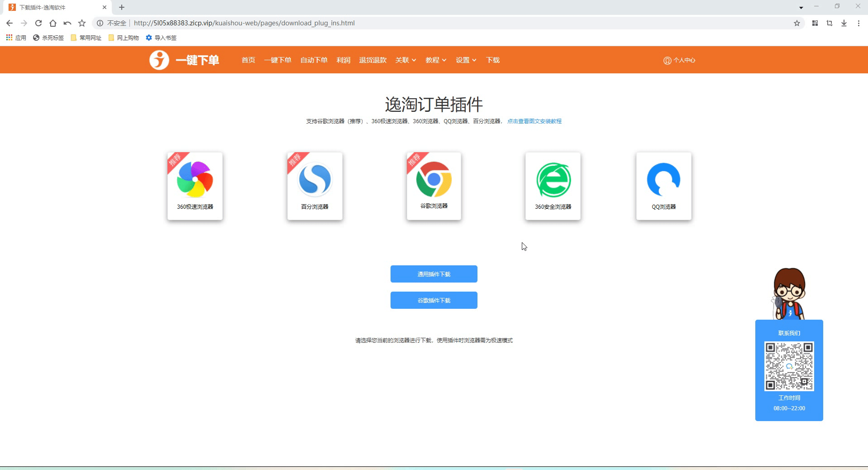Viewport: 868px width, 470px height.
Task: Open the downloads arrow icon
Action: coord(844,23)
